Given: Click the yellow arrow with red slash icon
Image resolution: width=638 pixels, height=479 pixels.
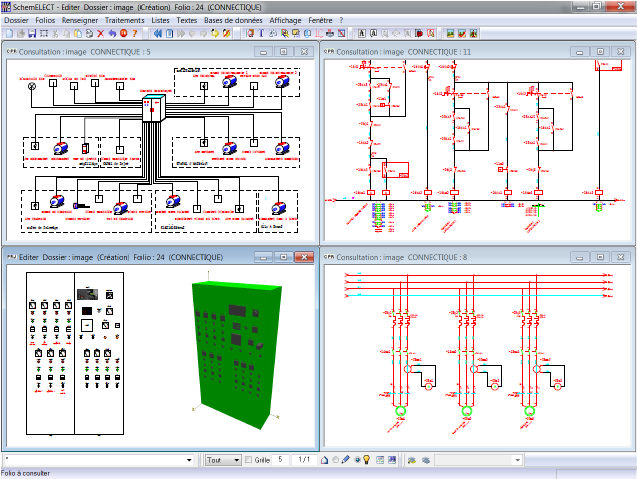Looking at the screenshot, I should pos(226,33).
